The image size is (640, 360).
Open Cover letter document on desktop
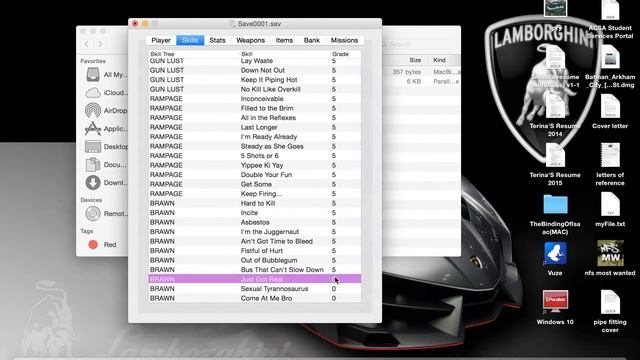click(610, 107)
